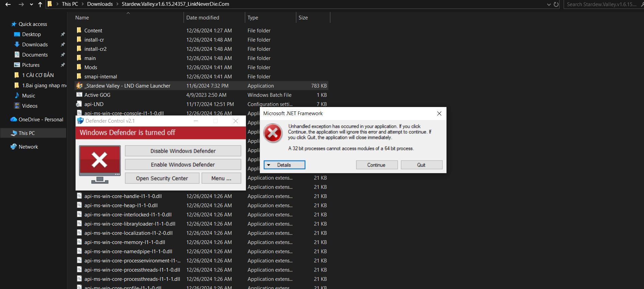Select api-ms-win-core-namedpipe-l1-1-0.dll file icon
Viewport: 644px width, 289px height.
click(x=79, y=251)
